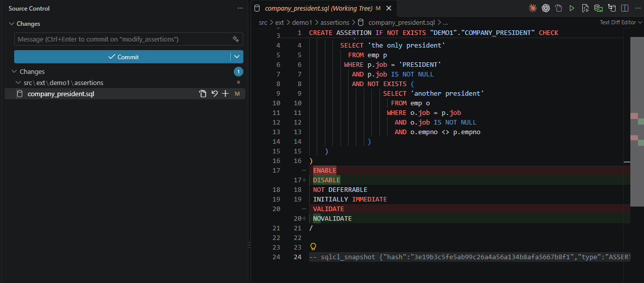Open the ChatGPT icon in editor toolbar
Viewport: 644px width, 283px height.
point(546,8)
